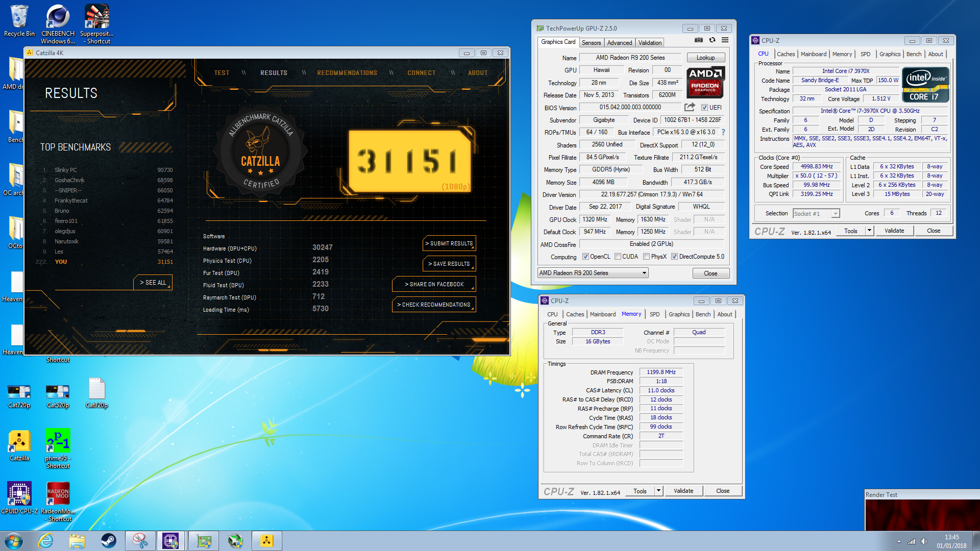Open the ABOUT menu in Catzilla
The width and height of the screenshot is (980, 551).
pos(478,73)
